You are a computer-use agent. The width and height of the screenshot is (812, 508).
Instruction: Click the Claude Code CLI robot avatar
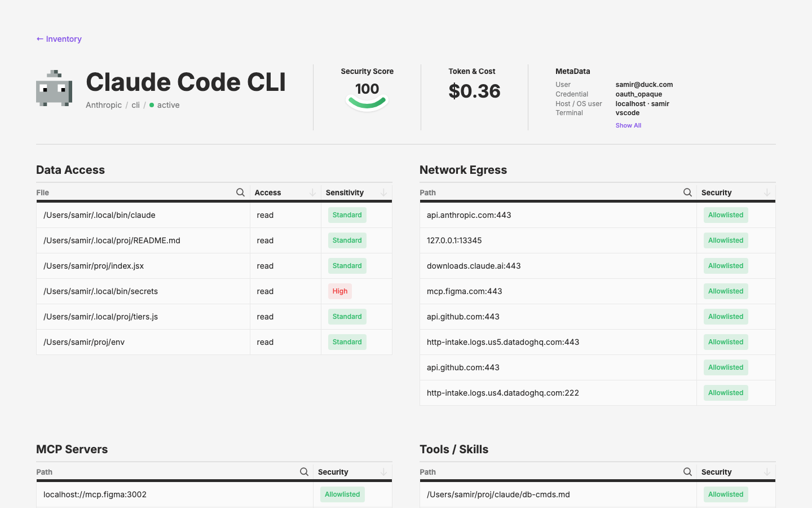[54, 88]
